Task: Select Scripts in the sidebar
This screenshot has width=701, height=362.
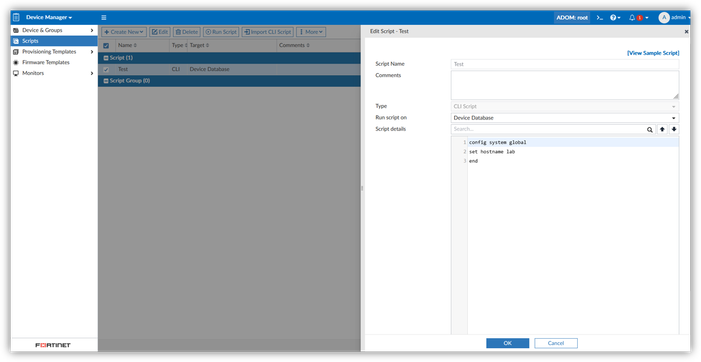Action: [x=54, y=41]
